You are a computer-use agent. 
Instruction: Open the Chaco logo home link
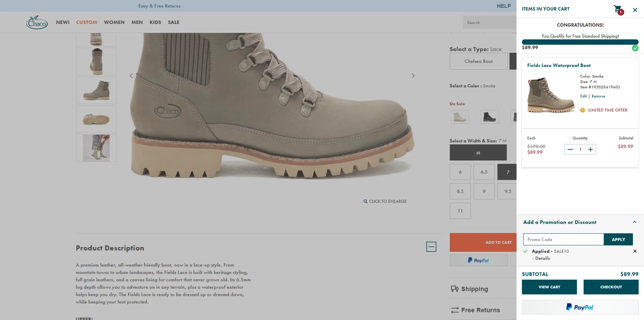(x=37, y=22)
